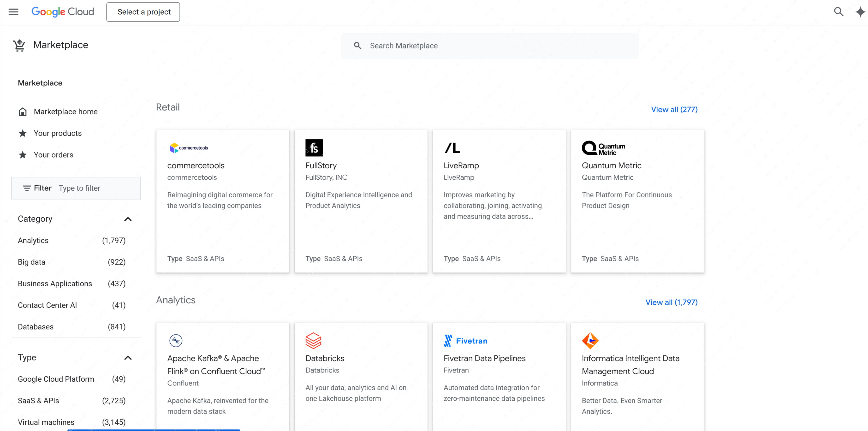Click the Marketplace page title
This screenshot has height=431, width=868.
click(x=61, y=45)
